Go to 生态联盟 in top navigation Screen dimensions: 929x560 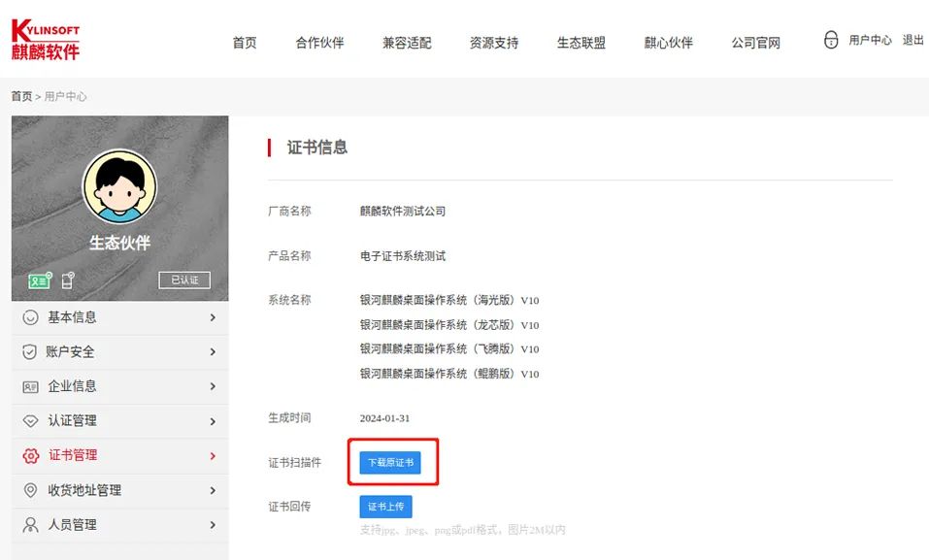581,43
